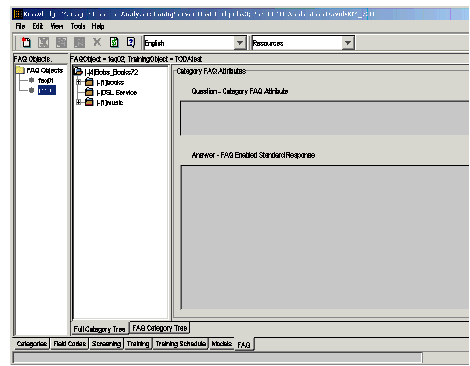This screenshot has width=470, height=366.
Task: Go to the Training Schedule tab
Action: [181, 343]
